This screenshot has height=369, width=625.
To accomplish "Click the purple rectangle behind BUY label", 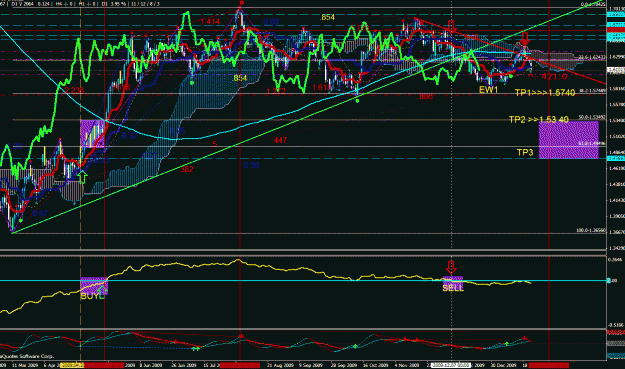I will click(94, 286).
